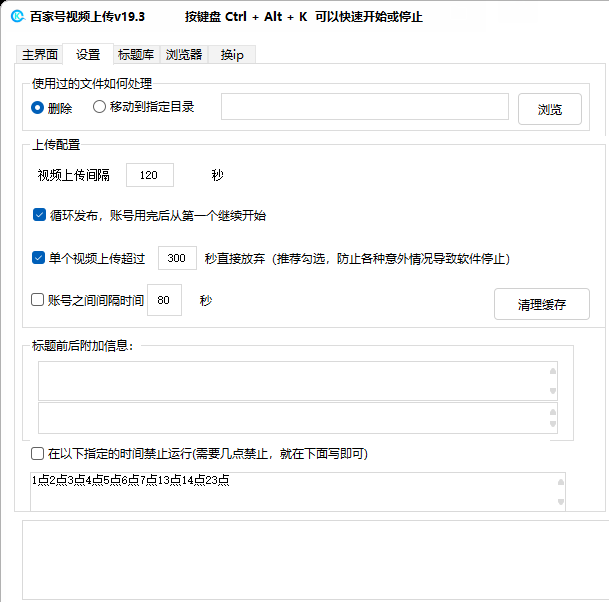609x602 pixels.
Task: Click the 视频上传间隔 seconds field
Action: pyautogui.click(x=150, y=175)
